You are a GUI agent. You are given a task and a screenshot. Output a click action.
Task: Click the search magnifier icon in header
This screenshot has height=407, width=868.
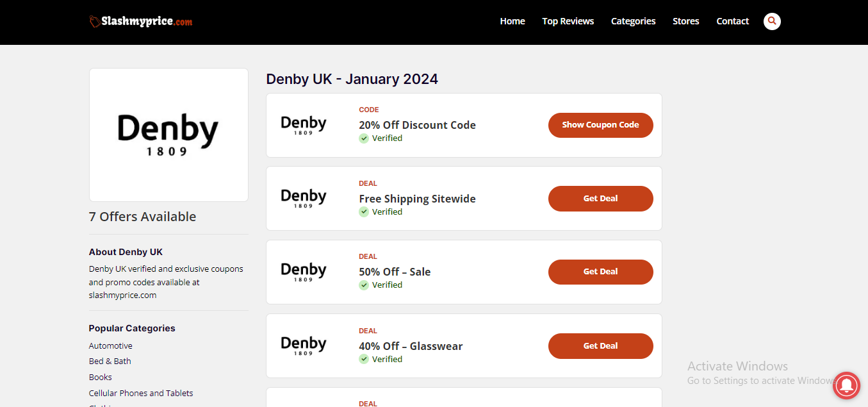point(772,21)
